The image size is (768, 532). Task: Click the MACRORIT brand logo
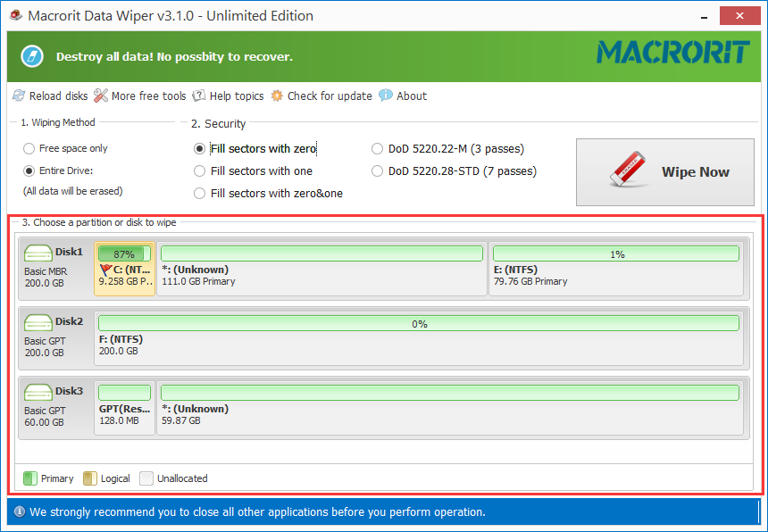[x=673, y=53]
